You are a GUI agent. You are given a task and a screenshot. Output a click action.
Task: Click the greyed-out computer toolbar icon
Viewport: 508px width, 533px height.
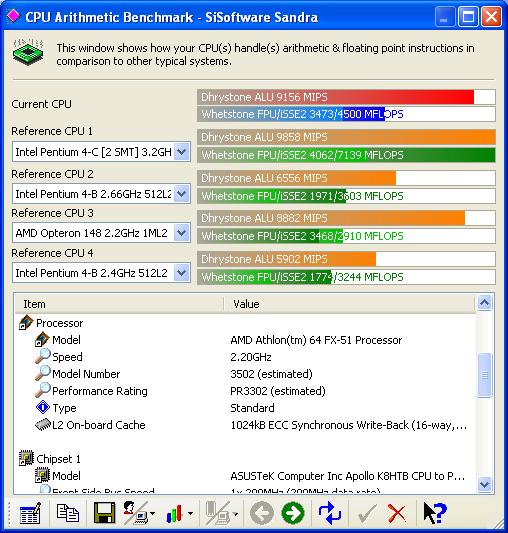click(218, 513)
